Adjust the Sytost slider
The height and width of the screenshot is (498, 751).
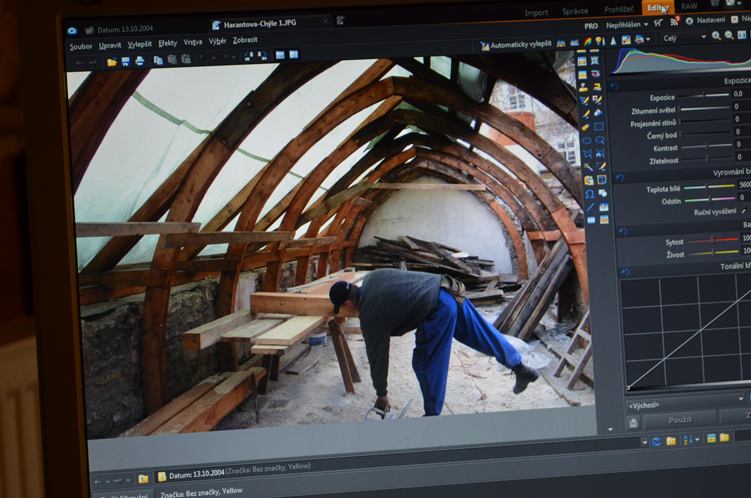pos(714,239)
